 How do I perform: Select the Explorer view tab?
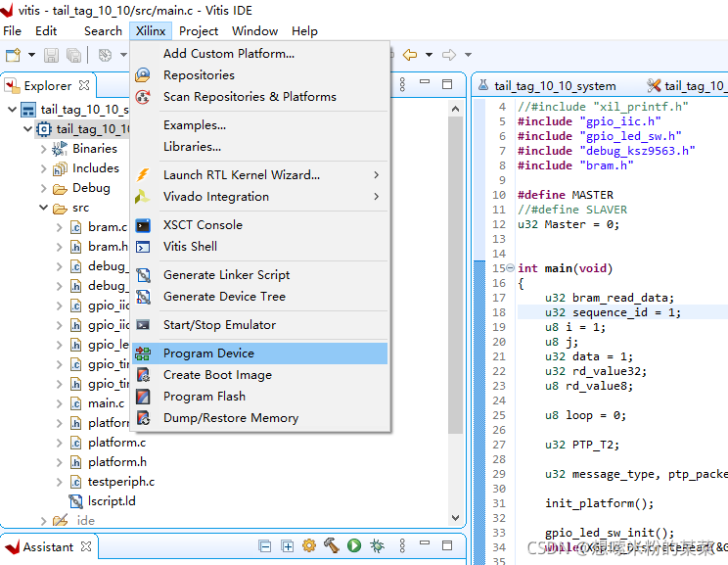(x=47, y=86)
